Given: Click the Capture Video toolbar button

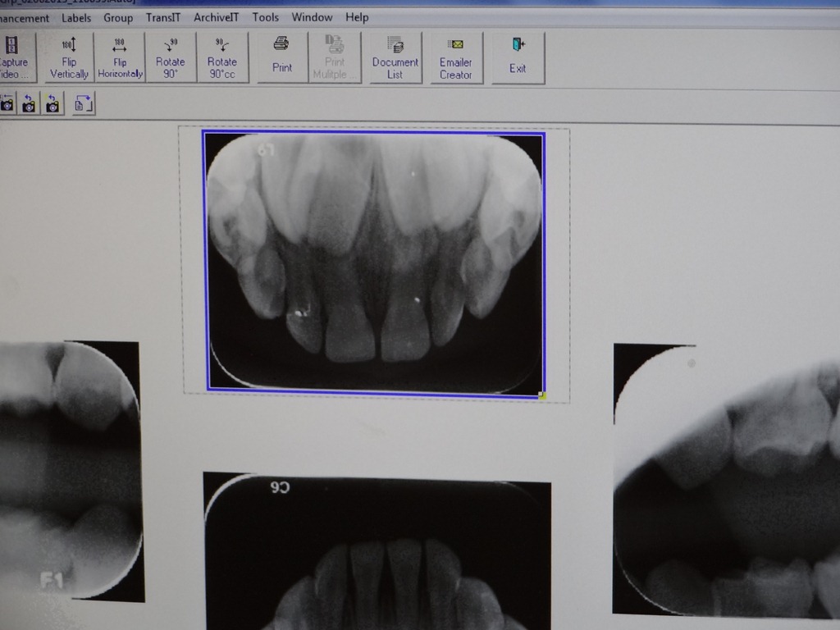Looking at the screenshot, I should point(16,57).
